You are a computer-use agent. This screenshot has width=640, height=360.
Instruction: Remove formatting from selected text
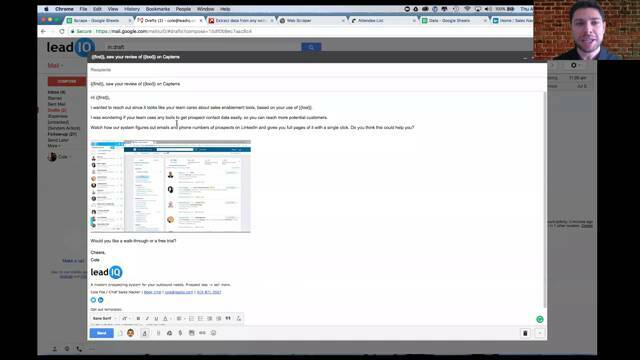pos(239,318)
